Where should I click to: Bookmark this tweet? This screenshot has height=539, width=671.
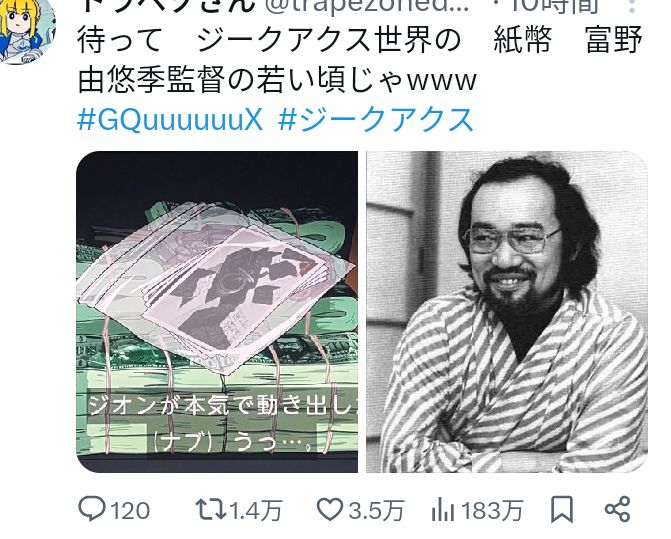click(561, 509)
